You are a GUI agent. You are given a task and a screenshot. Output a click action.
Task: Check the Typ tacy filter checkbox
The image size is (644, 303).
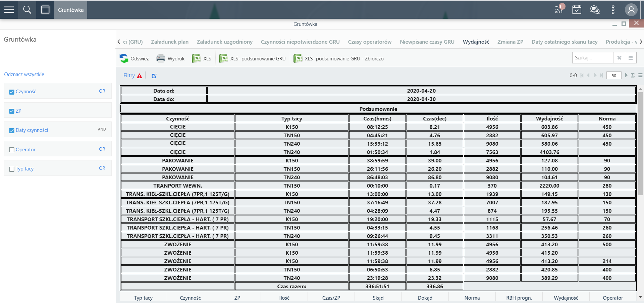tap(12, 169)
